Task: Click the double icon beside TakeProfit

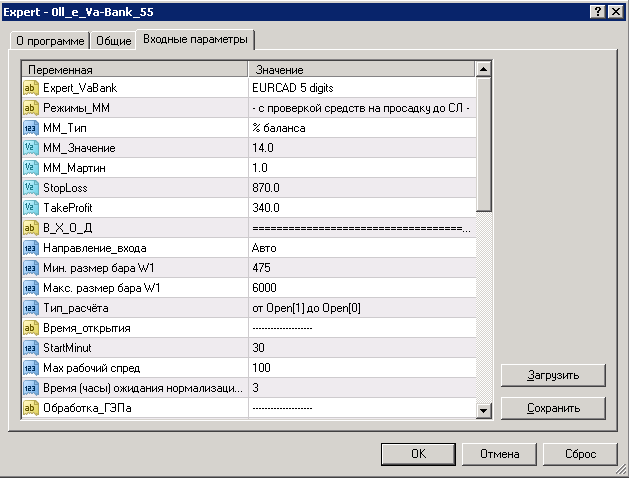Action: coord(31,208)
